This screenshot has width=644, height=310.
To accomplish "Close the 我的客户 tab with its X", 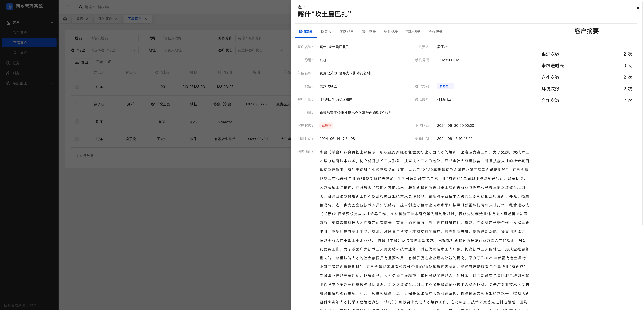I will pos(116,19).
